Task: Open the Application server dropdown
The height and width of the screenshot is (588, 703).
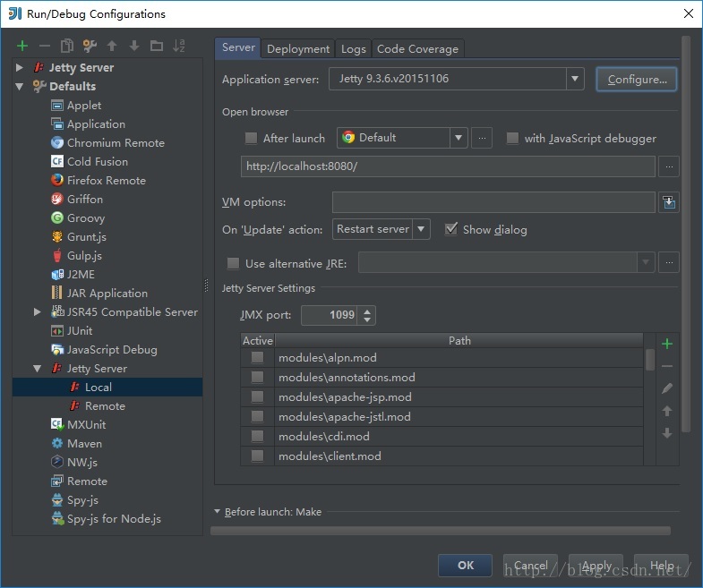Action: (575, 79)
